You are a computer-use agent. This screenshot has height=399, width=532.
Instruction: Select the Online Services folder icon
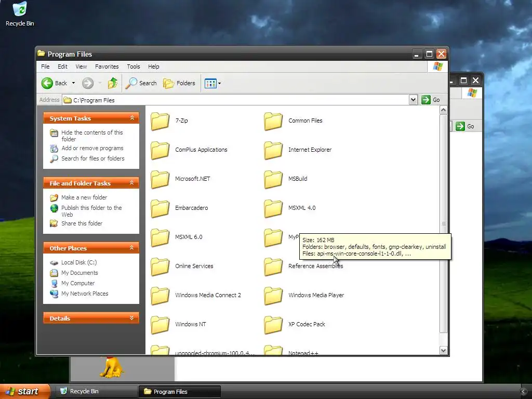[x=160, y=267]
